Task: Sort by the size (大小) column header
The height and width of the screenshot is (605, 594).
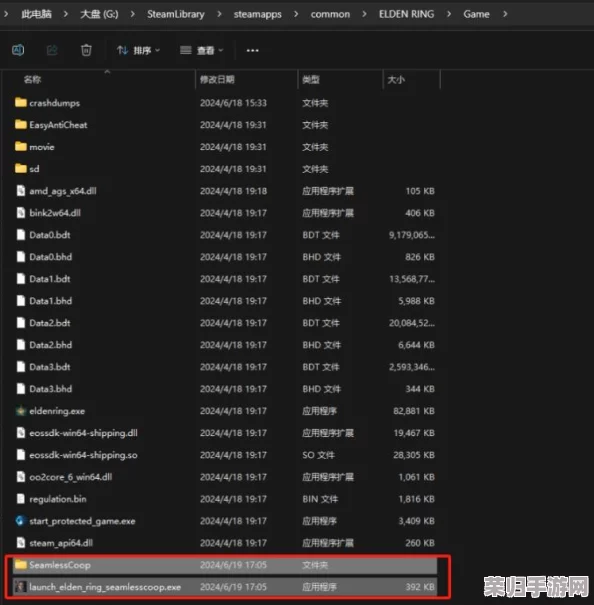Action: click(x=396, y=80)
